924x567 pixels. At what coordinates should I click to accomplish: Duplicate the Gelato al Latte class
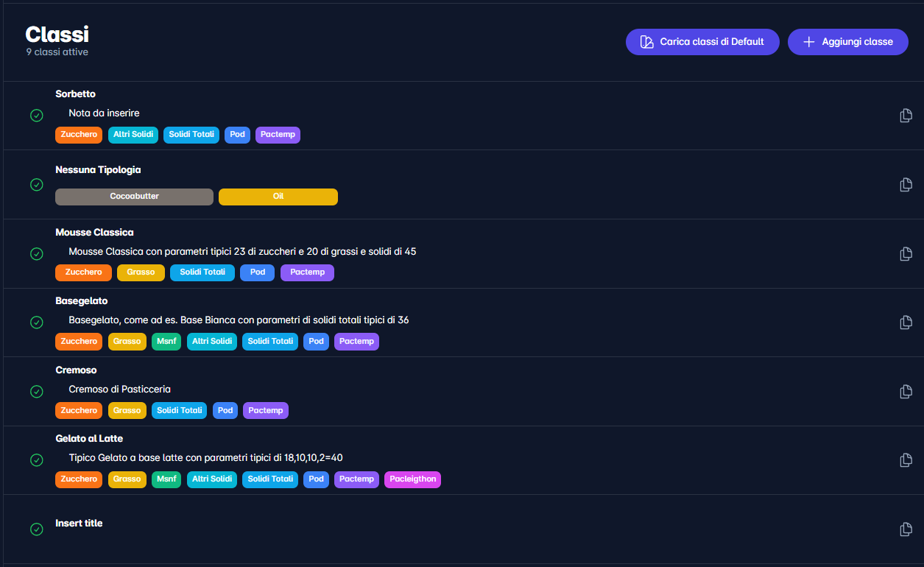pyautogui.click(x=906, y=460)
